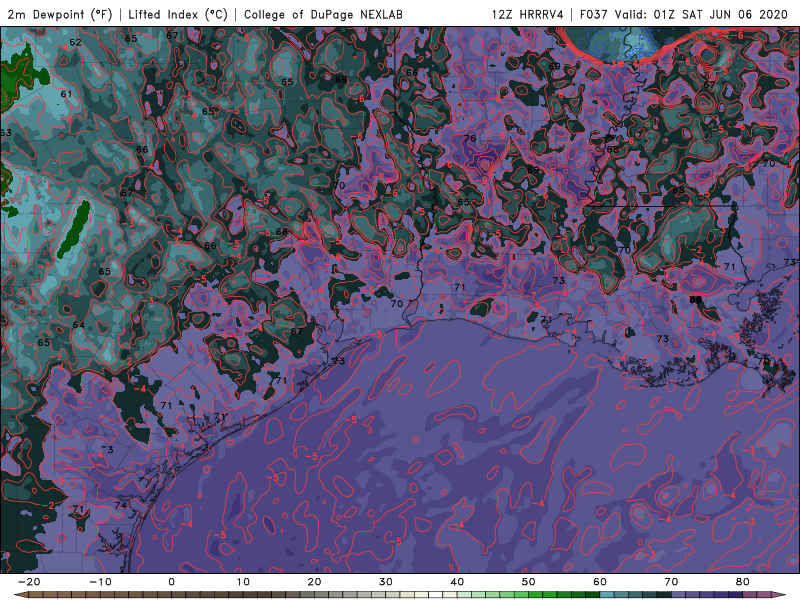Click the "College of DuPage NEXLAB" label
Image resolution: width=800 pixels, height=600 pixels.
coord(323,14)
